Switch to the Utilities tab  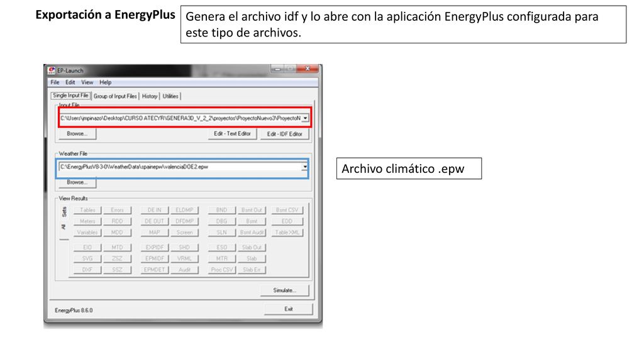point(170,96)
